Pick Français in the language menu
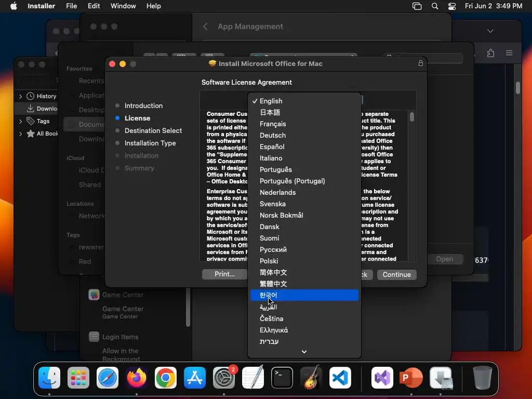The height and width of the screenshot is (399, 532). (304, 124)
